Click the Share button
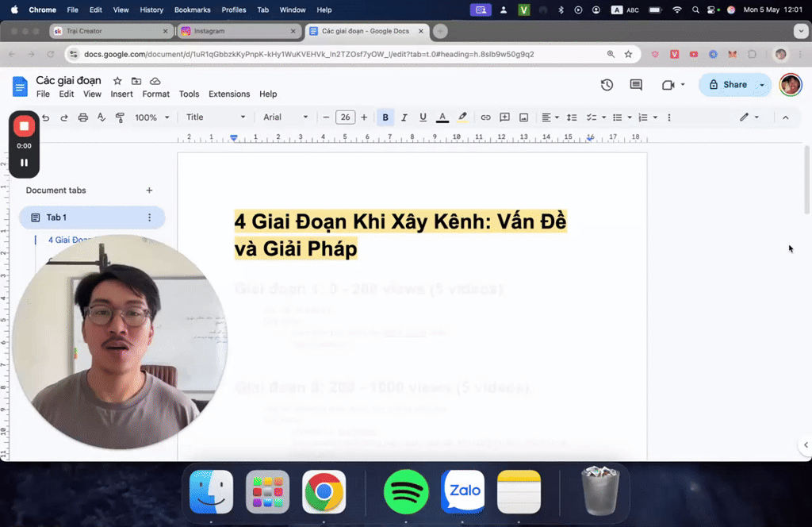 (728, 85)
